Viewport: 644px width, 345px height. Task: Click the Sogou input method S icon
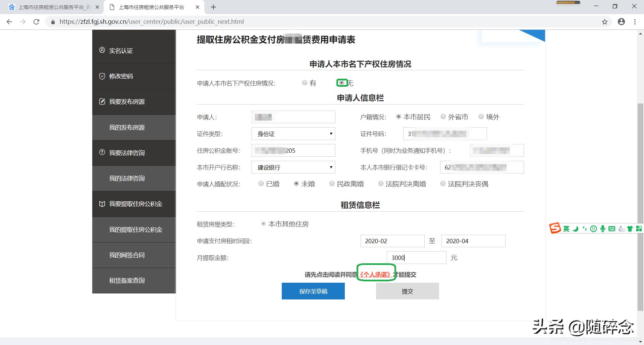click(554, 228)
